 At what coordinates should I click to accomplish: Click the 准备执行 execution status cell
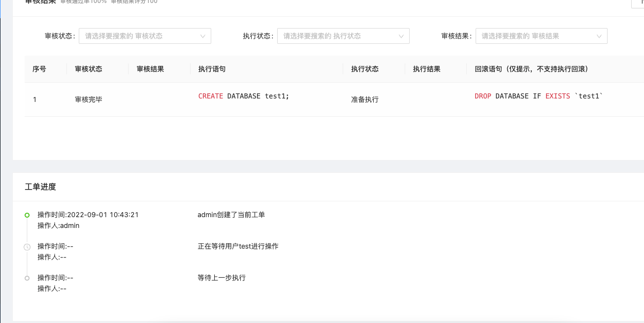tap(365, 99)
